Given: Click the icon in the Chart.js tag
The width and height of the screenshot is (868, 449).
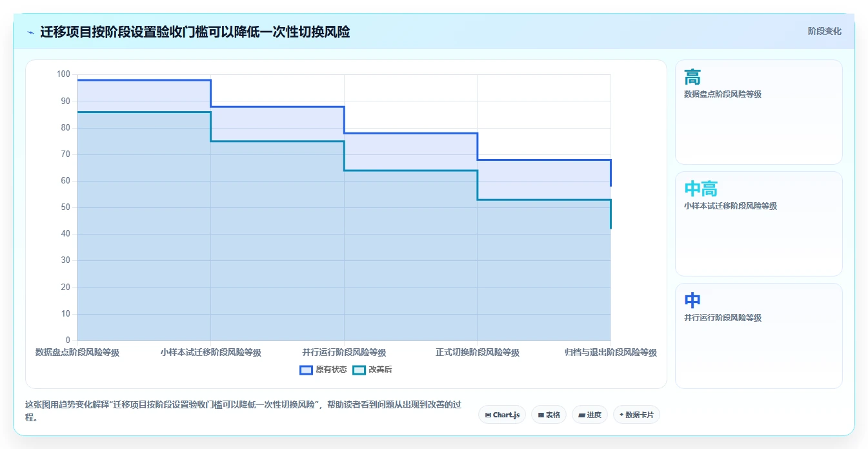Looking at the screenshot, I should click(488, 415).
